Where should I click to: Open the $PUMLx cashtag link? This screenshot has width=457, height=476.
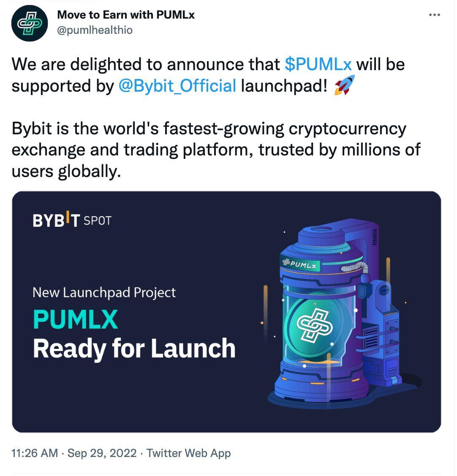318,65
